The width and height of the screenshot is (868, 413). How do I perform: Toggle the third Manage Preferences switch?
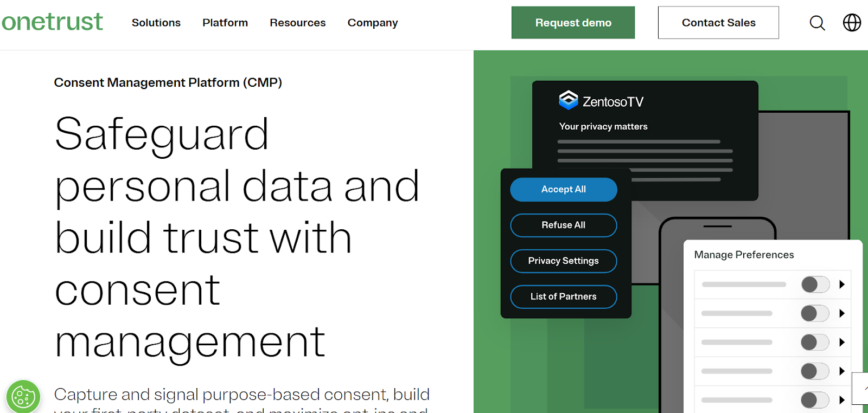(x=815, y=343)
